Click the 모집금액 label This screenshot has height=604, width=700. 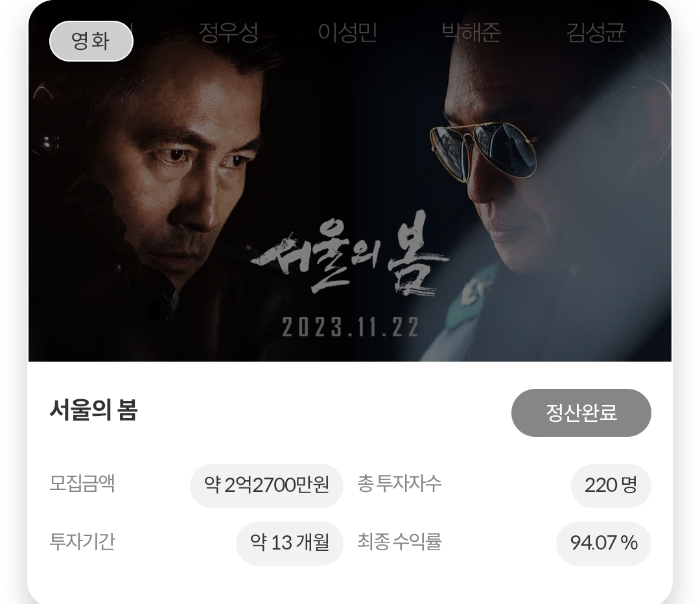pos(82,483)
